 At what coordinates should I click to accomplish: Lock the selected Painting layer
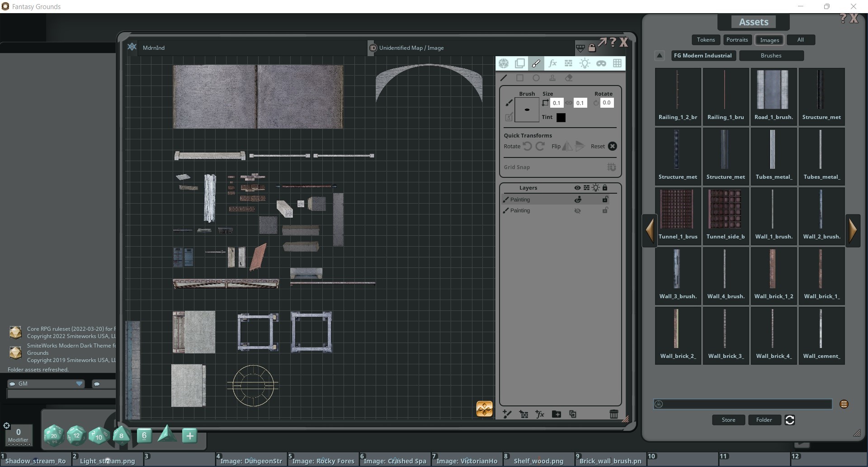pos(605,199)
